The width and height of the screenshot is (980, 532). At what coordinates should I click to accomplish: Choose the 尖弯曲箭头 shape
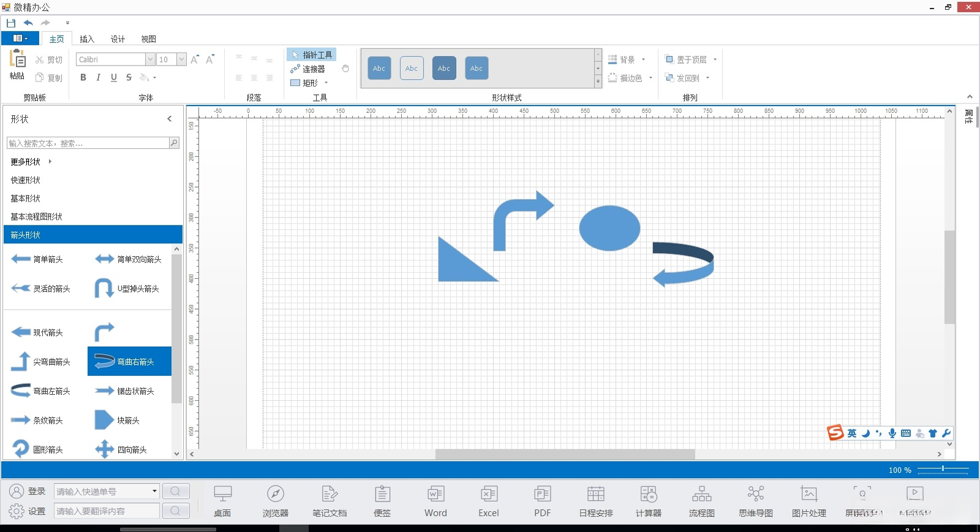[40, 362]
